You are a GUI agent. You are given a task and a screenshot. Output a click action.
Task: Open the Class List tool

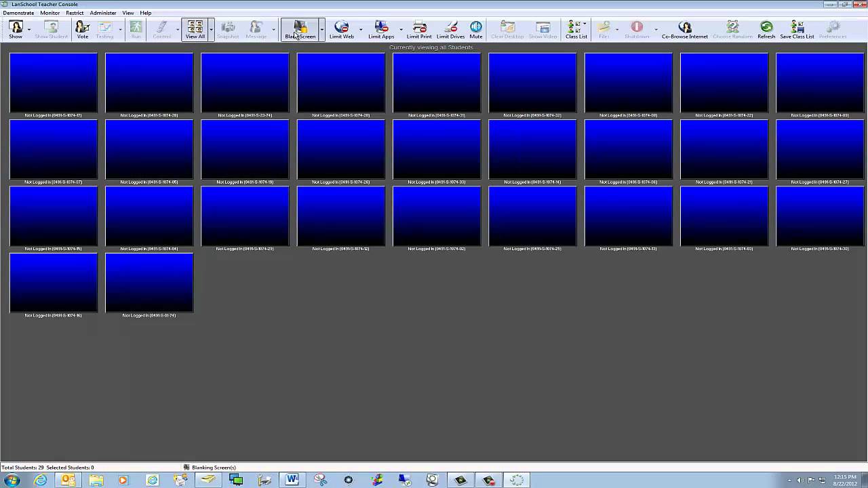point(576,29)
